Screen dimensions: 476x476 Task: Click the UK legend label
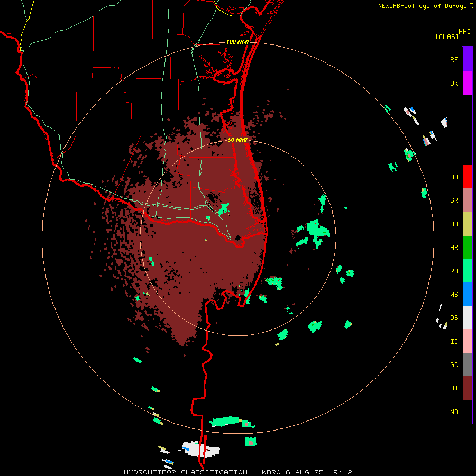[x=454, y=83]
